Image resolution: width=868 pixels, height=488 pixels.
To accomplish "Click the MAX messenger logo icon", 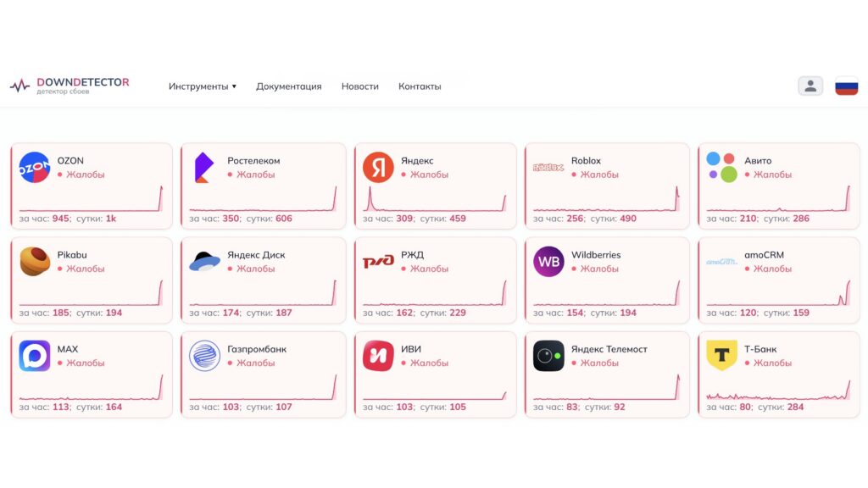I will [x=34, y=355].
